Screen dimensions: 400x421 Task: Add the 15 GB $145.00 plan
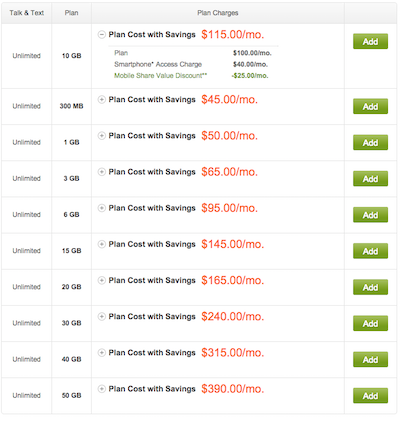coord(370,251)
